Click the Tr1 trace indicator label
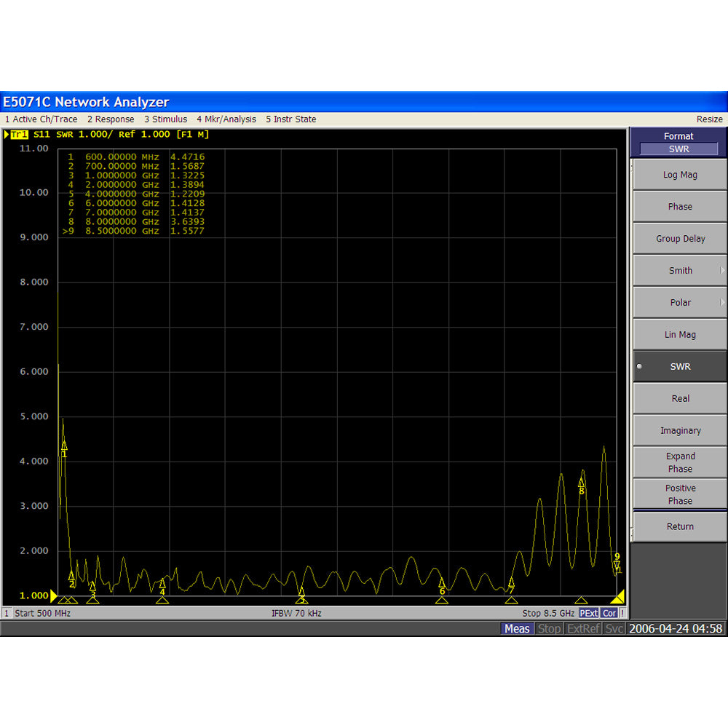The image size is (728, 728). tap(19, 135)
